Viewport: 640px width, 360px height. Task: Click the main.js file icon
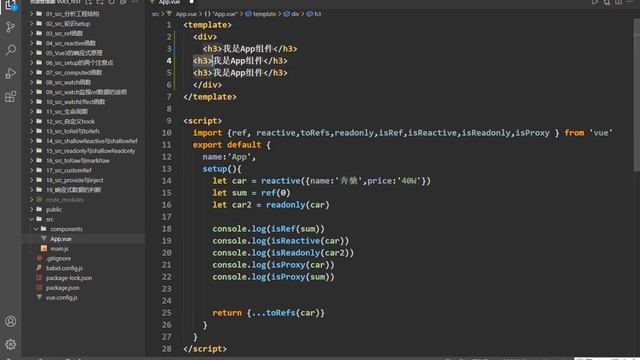44,249
